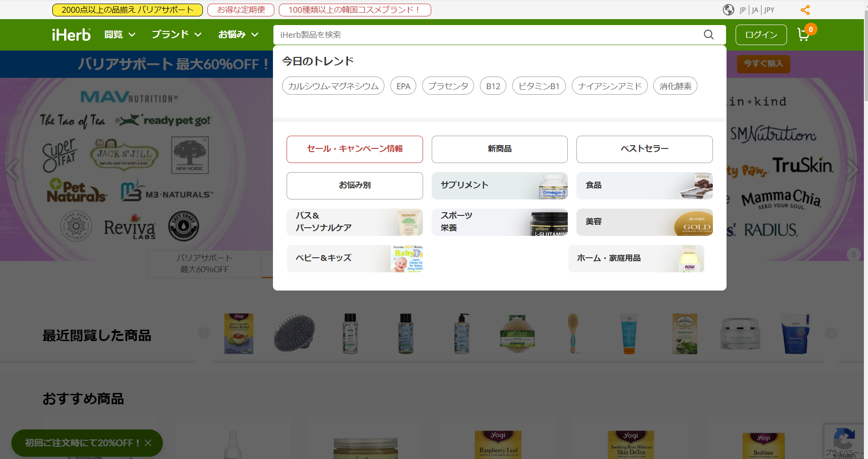868x459 pixels.
Task: Select trend tag ナイアシンアミド
Action: [610, 86]
